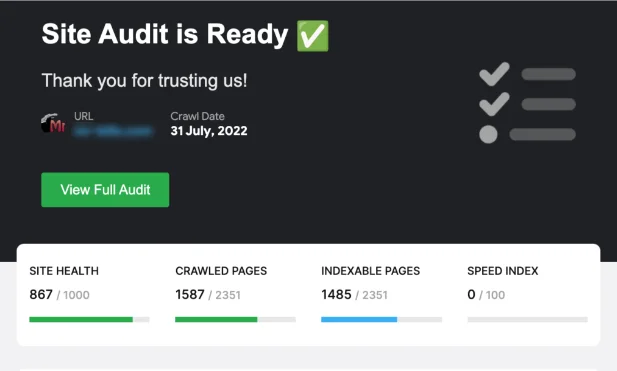
Task: Click the View Full Audit button
Action: [x=105, y=190]
